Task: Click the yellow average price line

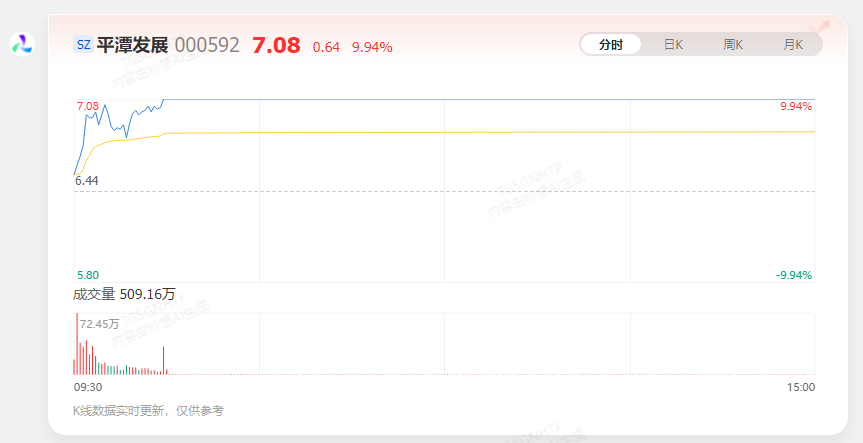Action: pyautogui.click(x=495, y=133)
